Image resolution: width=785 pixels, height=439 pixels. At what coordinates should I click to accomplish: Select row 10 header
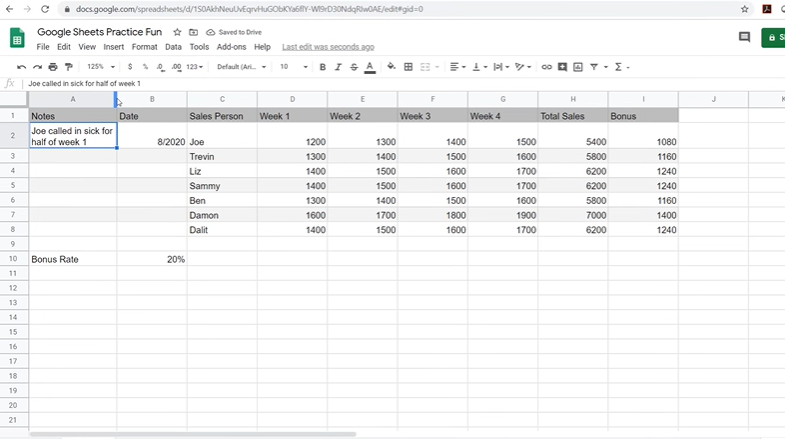pyautogui.click(x=13, y=259)
